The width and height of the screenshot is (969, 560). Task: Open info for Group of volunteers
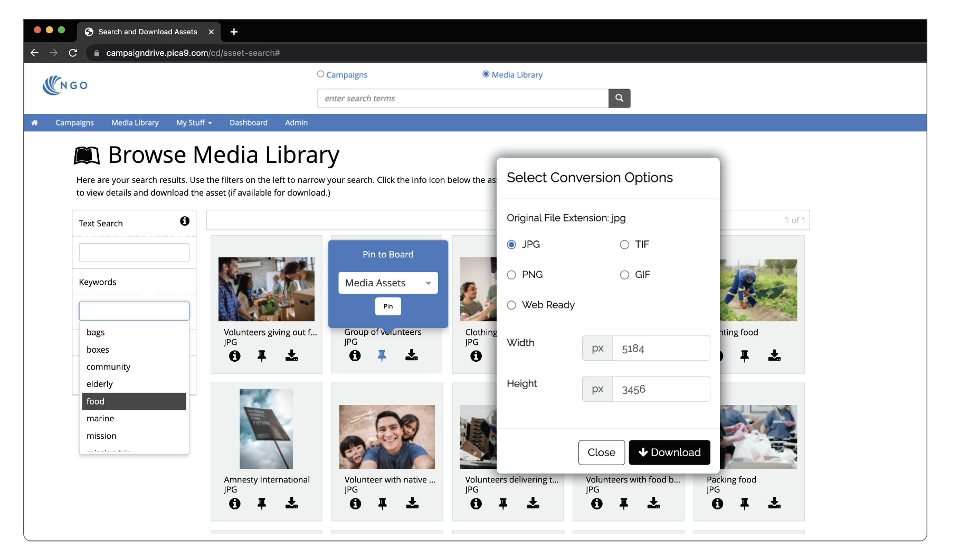(355, 356)
